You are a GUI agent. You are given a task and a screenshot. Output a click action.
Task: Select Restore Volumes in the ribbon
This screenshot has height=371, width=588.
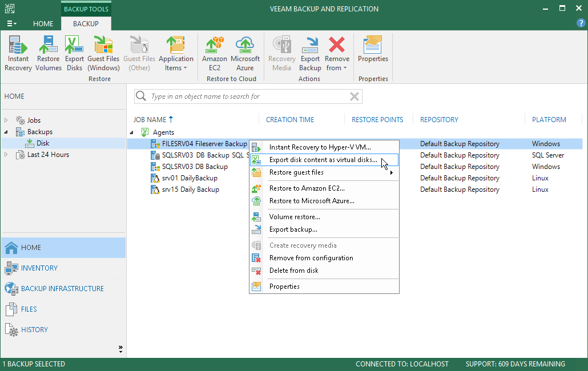click(x=49, y=53)
